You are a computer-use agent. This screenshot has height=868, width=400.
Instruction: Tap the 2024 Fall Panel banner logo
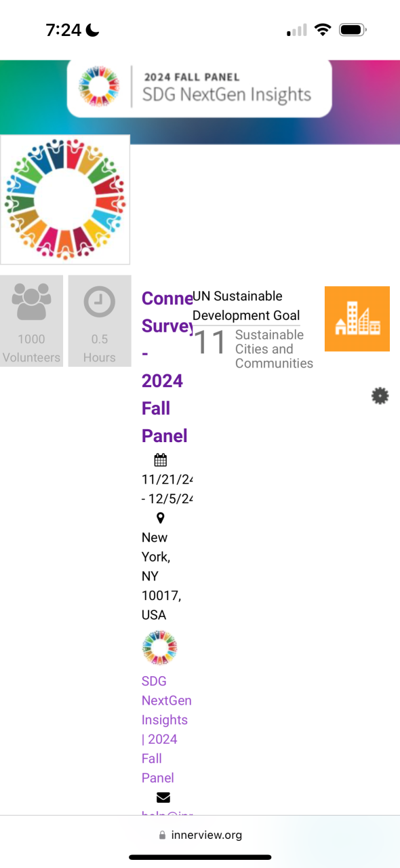click(x=199, y=88)
